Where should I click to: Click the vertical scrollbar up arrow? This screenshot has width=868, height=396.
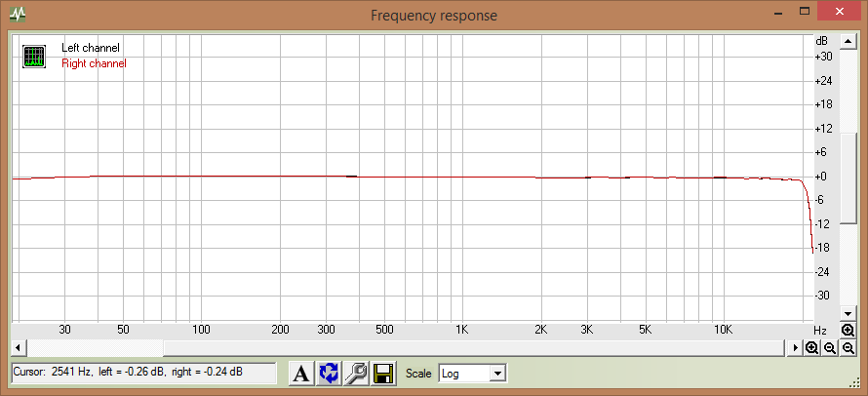[848, 41]
